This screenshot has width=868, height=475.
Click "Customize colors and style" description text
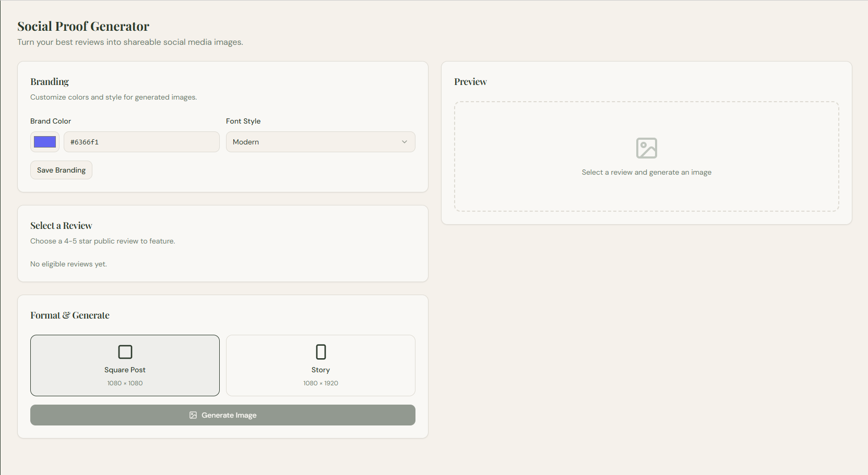114,97
